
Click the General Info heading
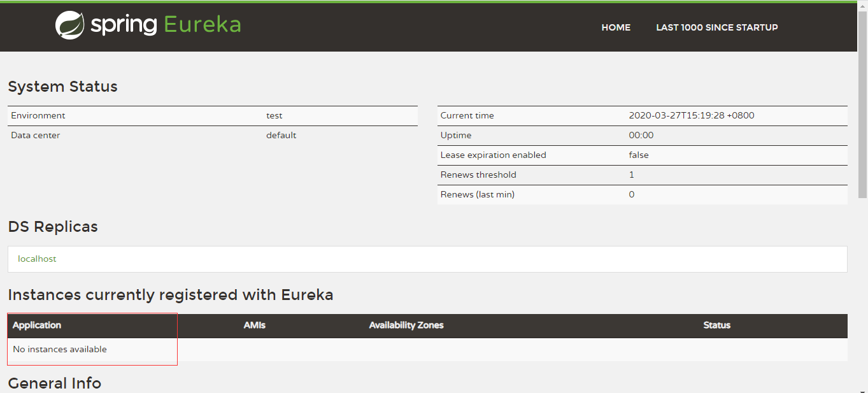(55, 383)
